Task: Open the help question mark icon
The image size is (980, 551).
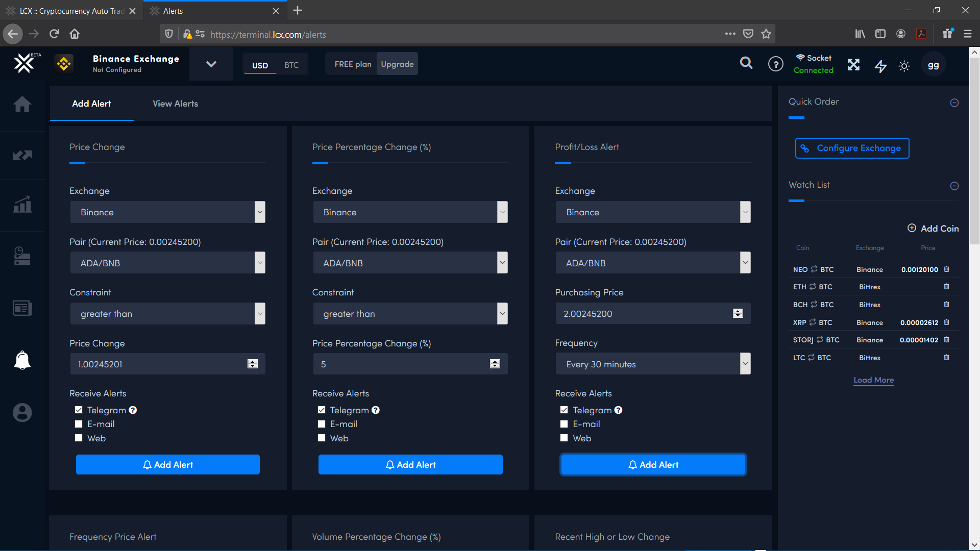Action: coord(775,64)
